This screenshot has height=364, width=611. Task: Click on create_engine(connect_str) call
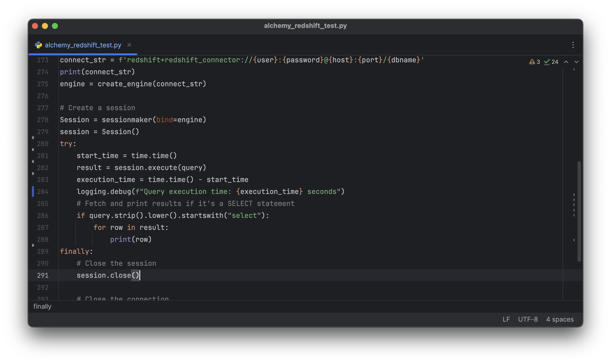(x=152, y=84)
